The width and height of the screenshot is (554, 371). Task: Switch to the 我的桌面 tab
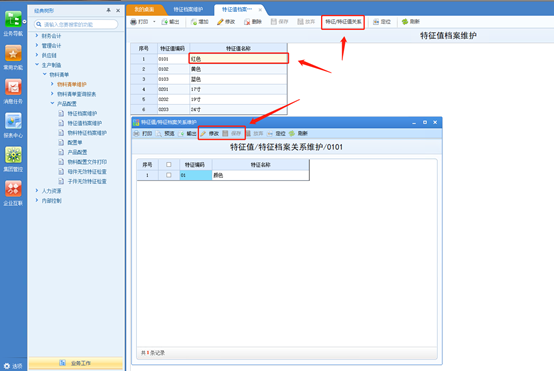coord(144,10)
